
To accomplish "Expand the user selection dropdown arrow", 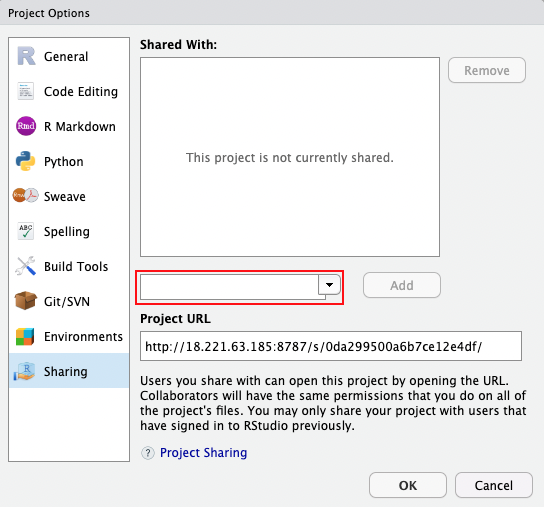I will 329,285.
